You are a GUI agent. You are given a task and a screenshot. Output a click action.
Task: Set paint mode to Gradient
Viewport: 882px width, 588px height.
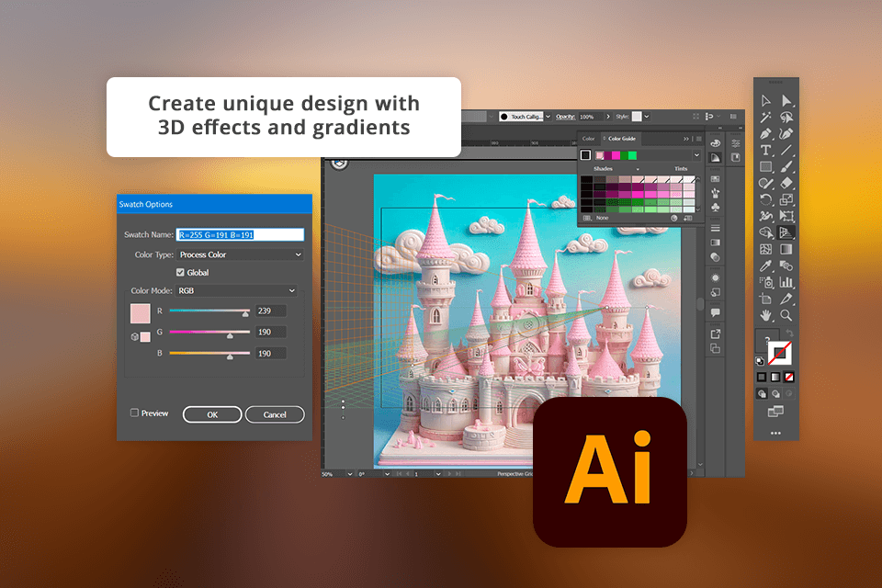tap(775, 377)
